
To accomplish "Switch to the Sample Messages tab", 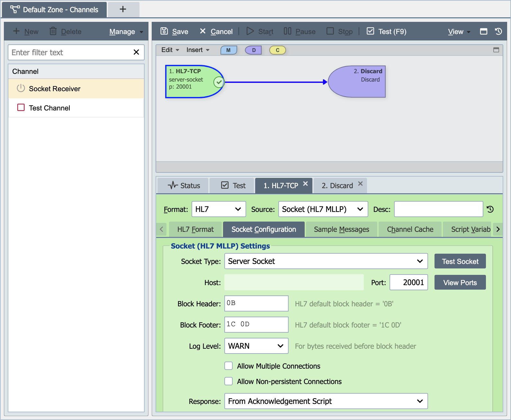I will [341, 229].
